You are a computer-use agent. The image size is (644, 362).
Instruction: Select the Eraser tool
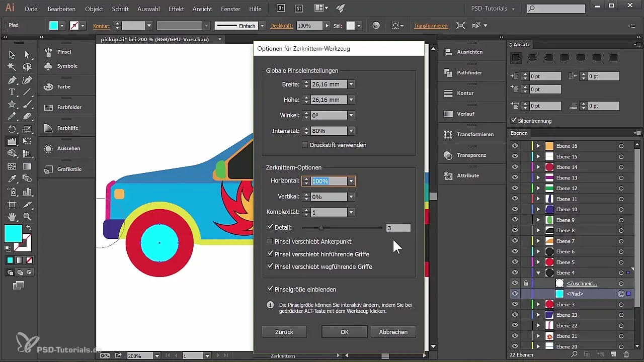pyautogui.click(x=27, y=117)
